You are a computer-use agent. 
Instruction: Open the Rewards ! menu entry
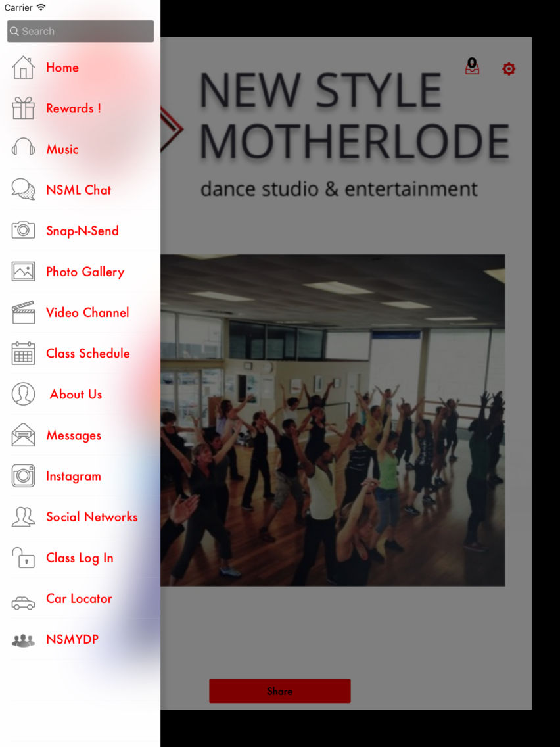74,108
